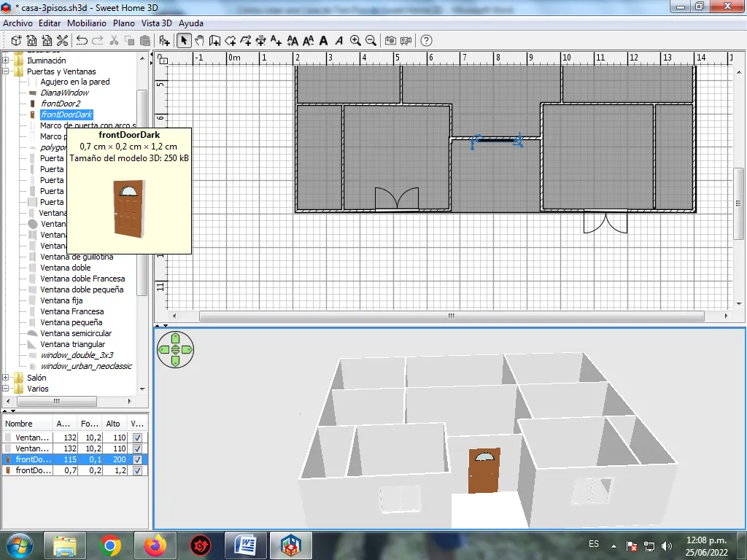
Task: Expand the Salón folder
Action: pos(6,378)
